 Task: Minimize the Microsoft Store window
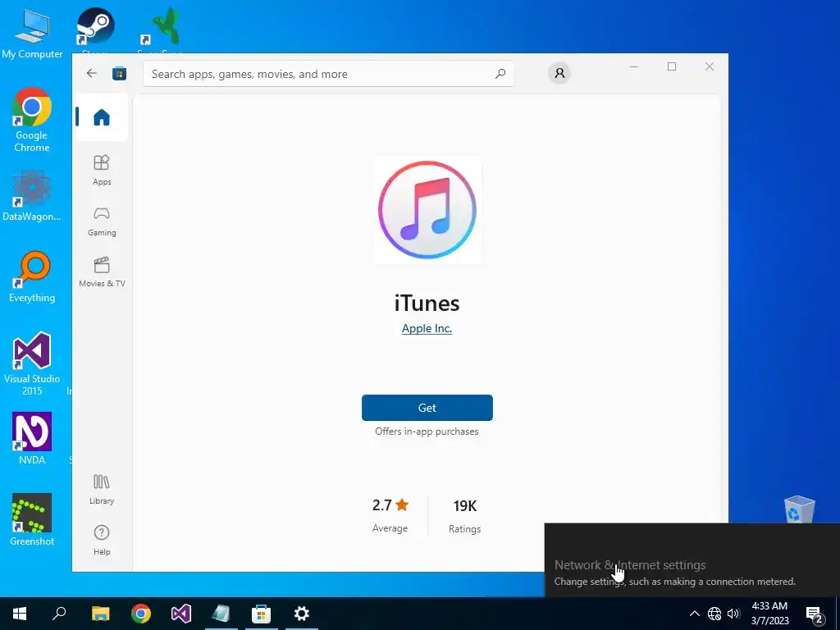point(634,66)
